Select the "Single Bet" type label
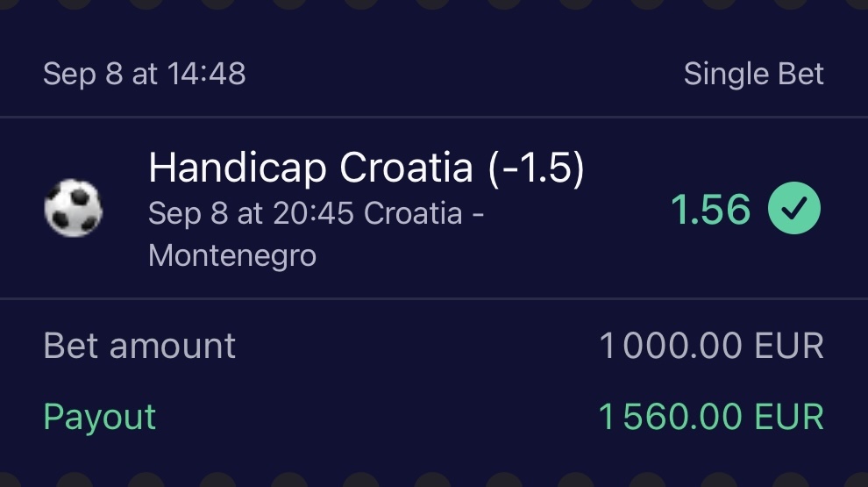The height and width of the screenshot is (487, 868). coord(753,74)
